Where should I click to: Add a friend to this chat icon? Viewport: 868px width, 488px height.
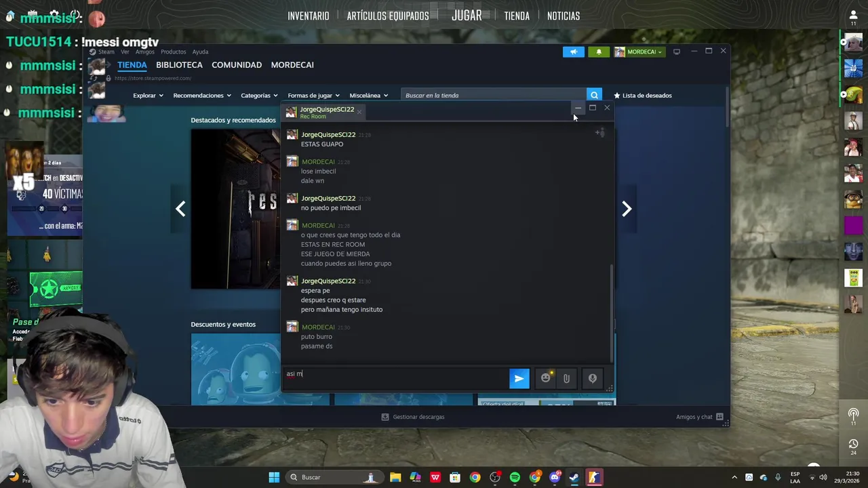599,133
